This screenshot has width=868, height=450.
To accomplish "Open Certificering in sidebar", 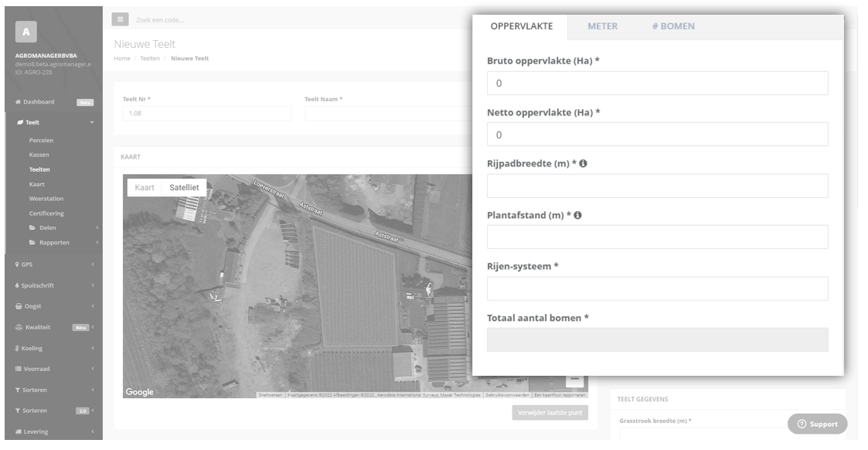I will 46,213.
